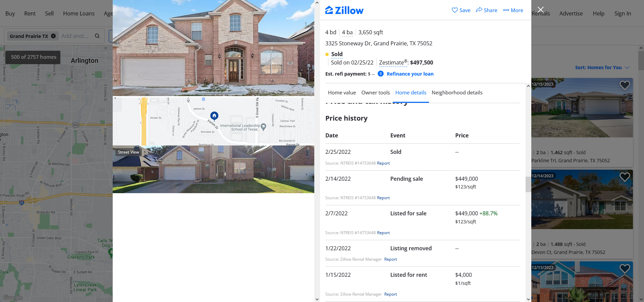Favorite the Parkline Trl home
Viewport: 644px width, 302px height.
(x=625, y=85)
